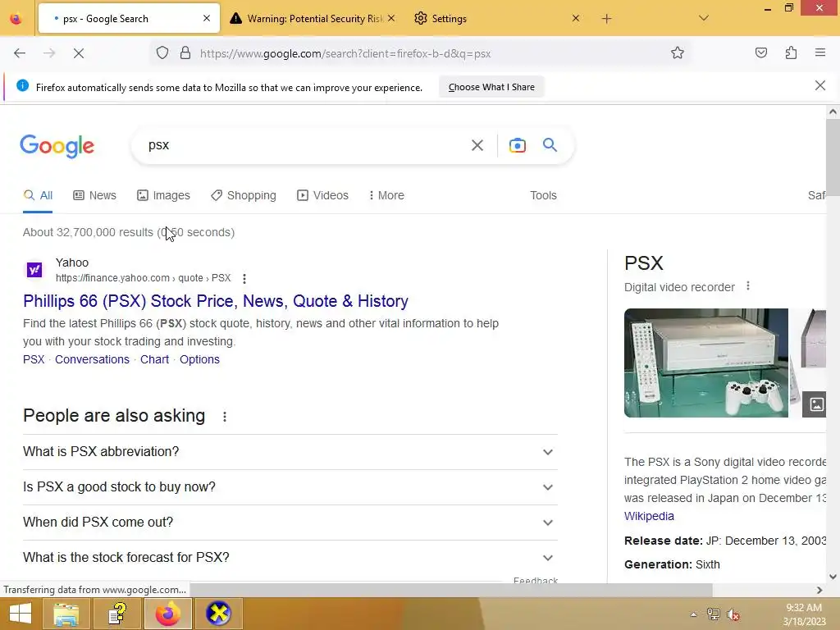840x630 pixels.
Task: Open more images icon on PSX panel
Action: (x=816, y=404)
